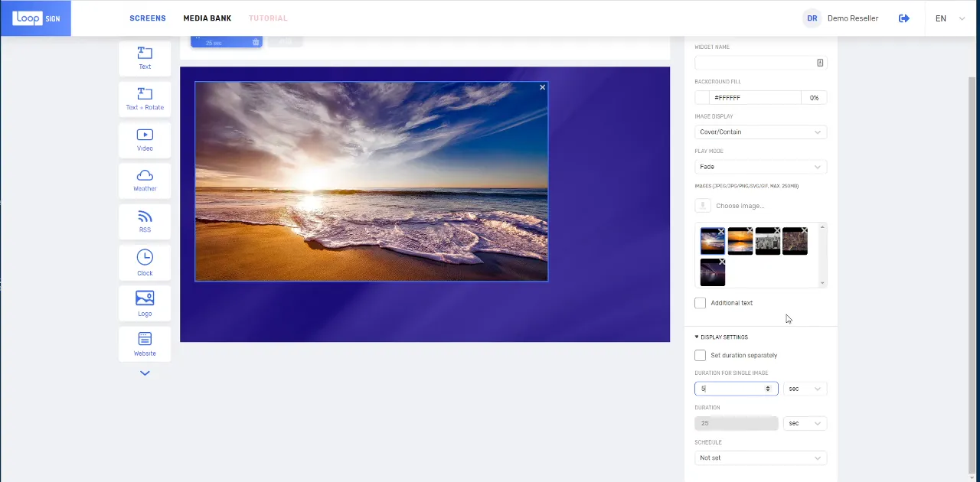Viewport: 980px width, 482px height.
Task: Remove the first sunset beach thumbnail
Action: tap(721, 231)
